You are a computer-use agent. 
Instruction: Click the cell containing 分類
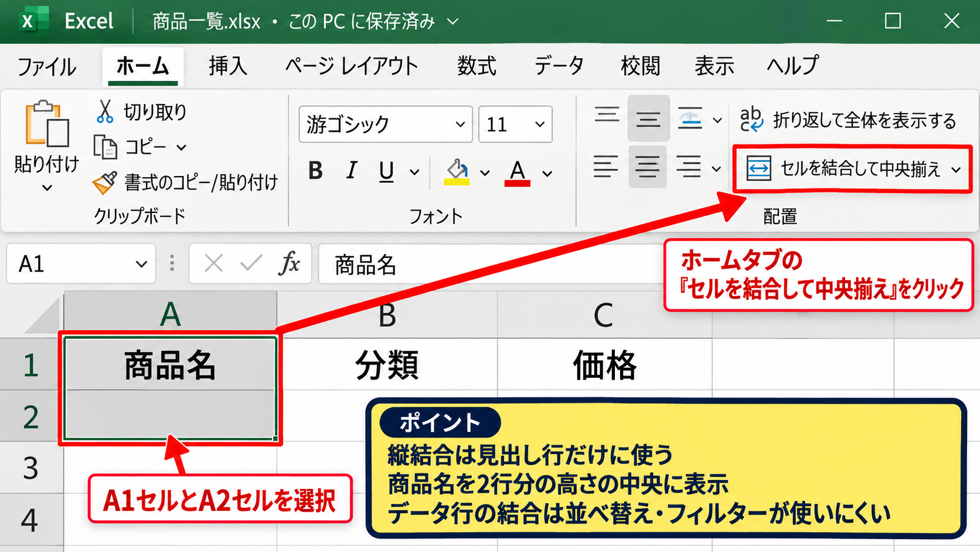(387, 364)
